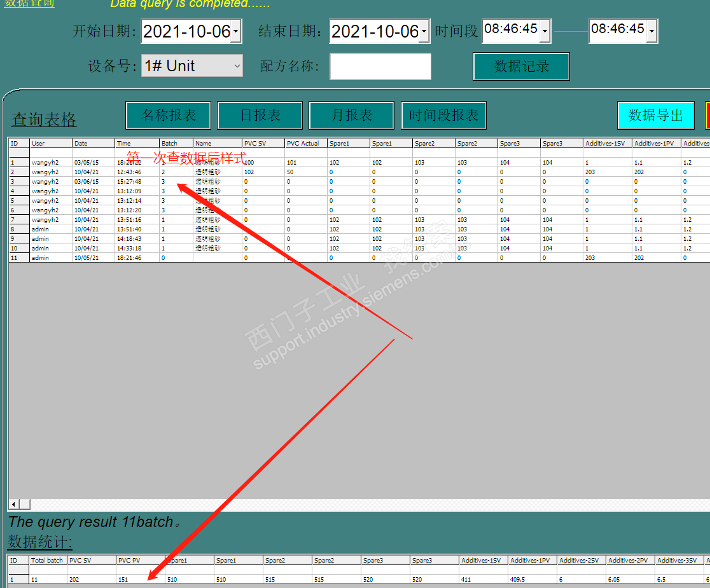Click the Additives-1SV header in query table
Image resolution: width=710 pixels, height=588 pixels.
tap(607, 144)
